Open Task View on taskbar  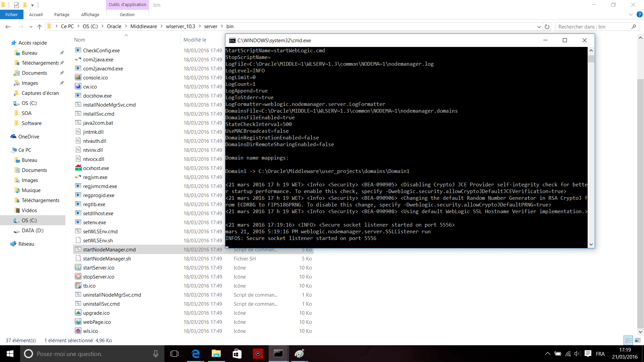pos(174,354)
